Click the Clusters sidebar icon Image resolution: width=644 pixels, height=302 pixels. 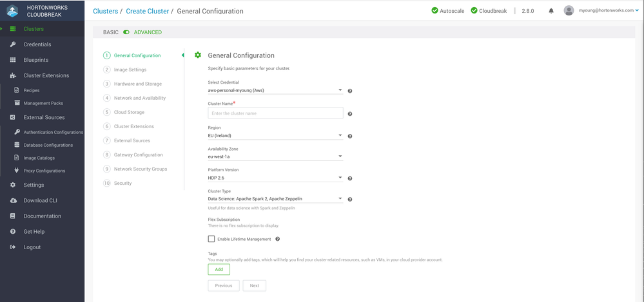point(13,29)
